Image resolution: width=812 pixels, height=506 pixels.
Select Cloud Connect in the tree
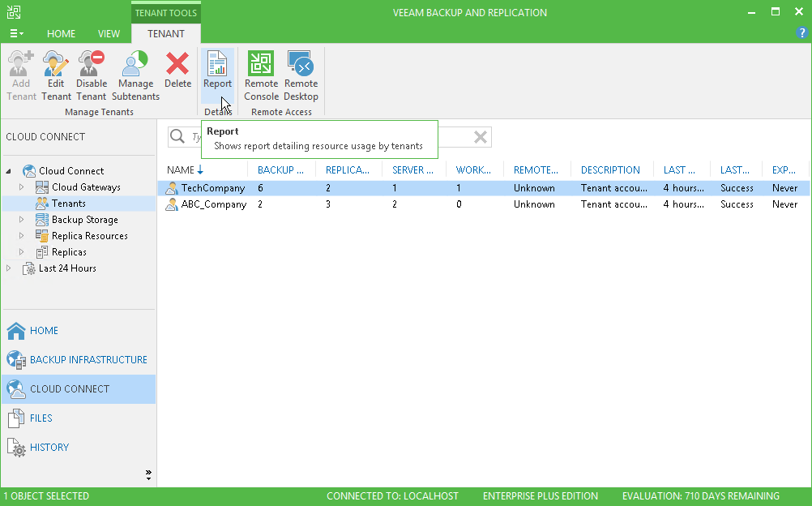click(x=71, y=171)
